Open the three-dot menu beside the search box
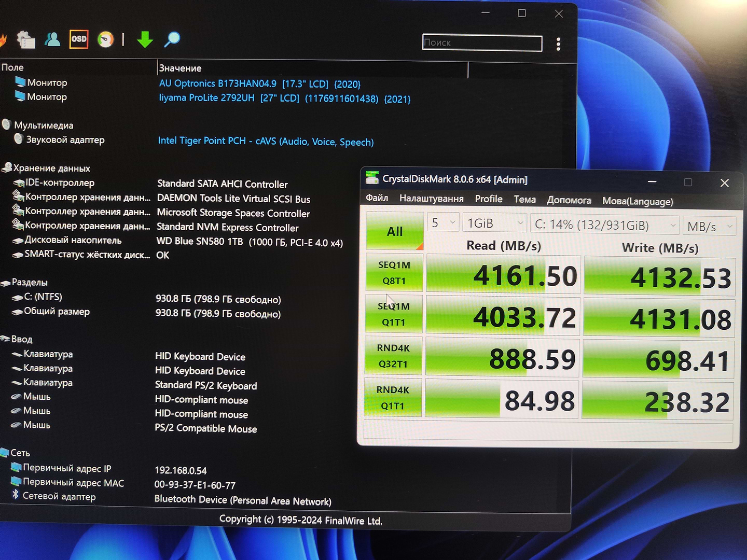The image size is (747, 560). tap(558, 44)
